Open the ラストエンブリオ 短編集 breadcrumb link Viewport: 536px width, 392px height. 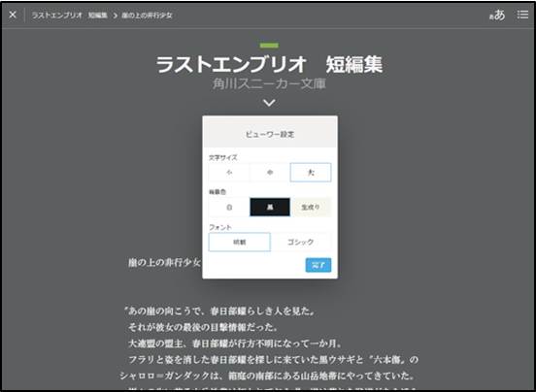69,16
